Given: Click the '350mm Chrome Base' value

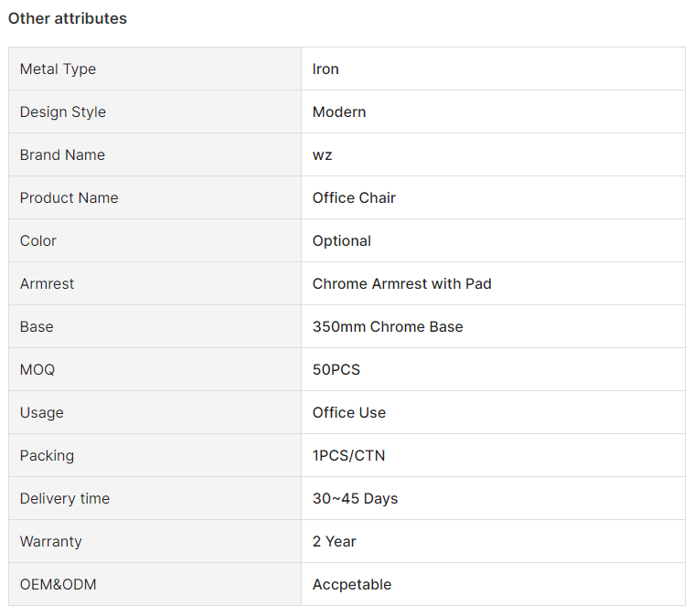Looking at the screenshot, I should (388, 326).
